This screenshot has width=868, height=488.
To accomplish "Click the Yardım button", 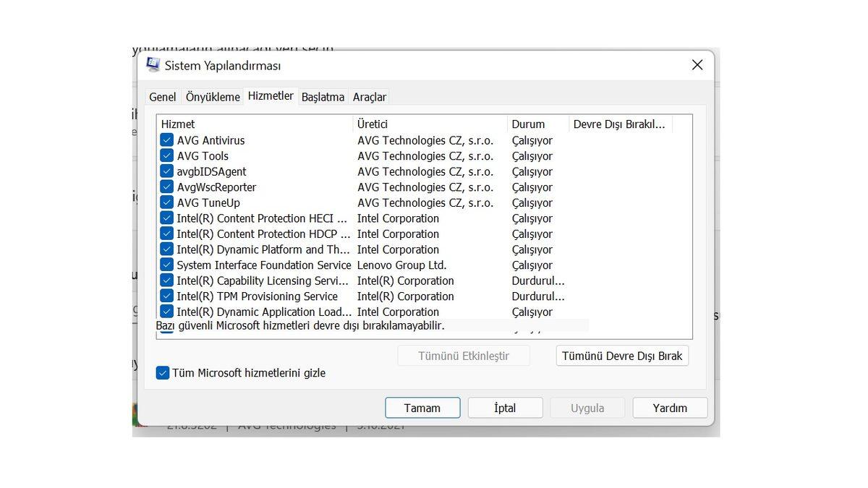I will (x=669, y=407).
